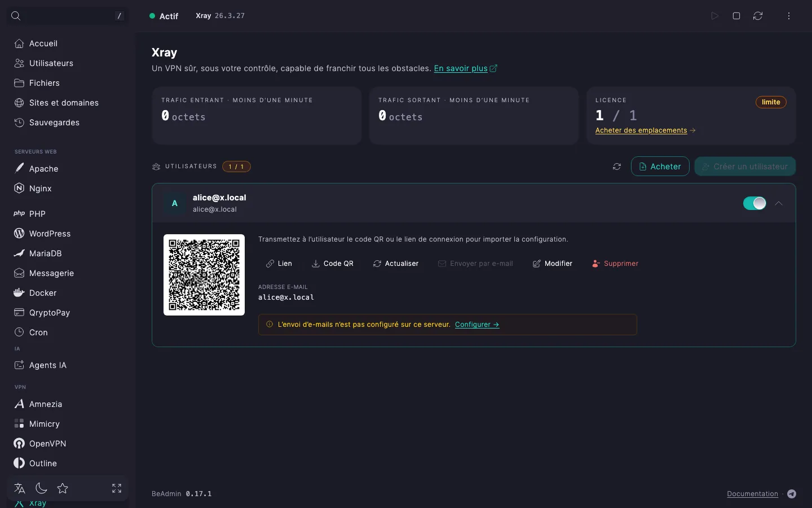812x508 pixels.
Task: Click the search field
Action: click(x=68, y=16)
